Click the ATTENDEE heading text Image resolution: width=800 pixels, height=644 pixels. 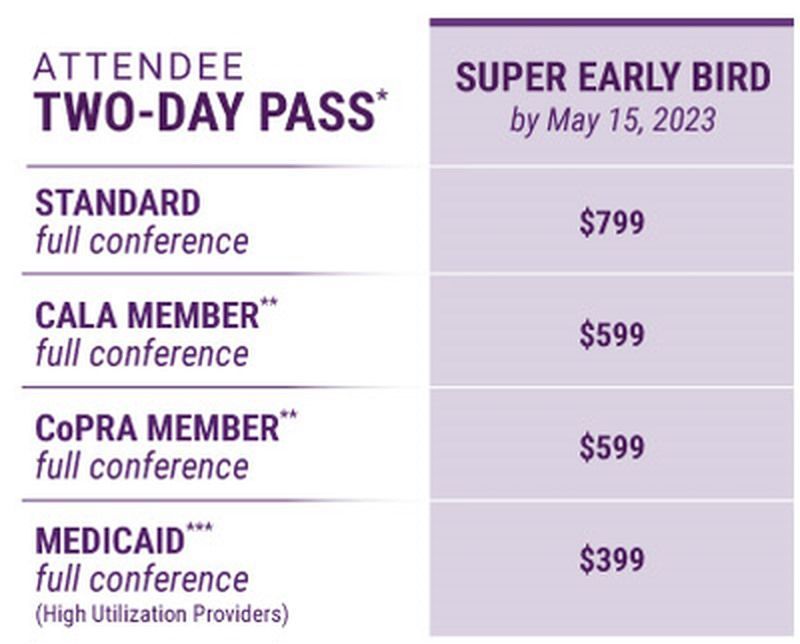click(x=138, y=66)
